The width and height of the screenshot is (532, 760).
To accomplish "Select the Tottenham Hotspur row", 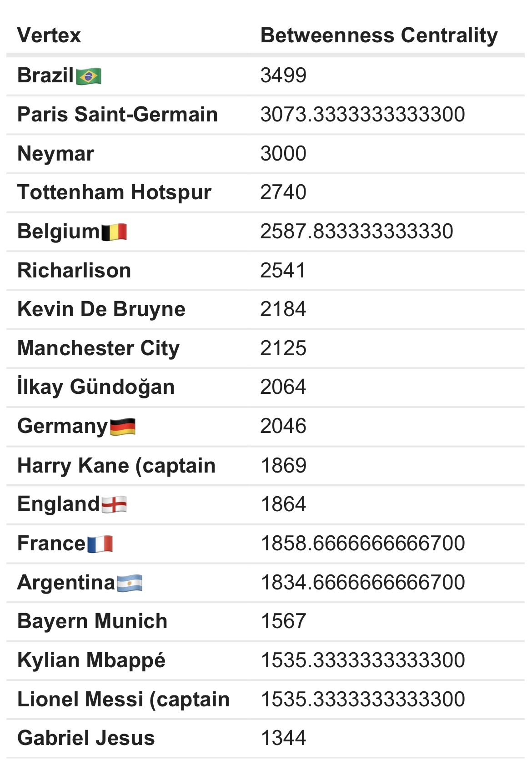I will 266,192.
